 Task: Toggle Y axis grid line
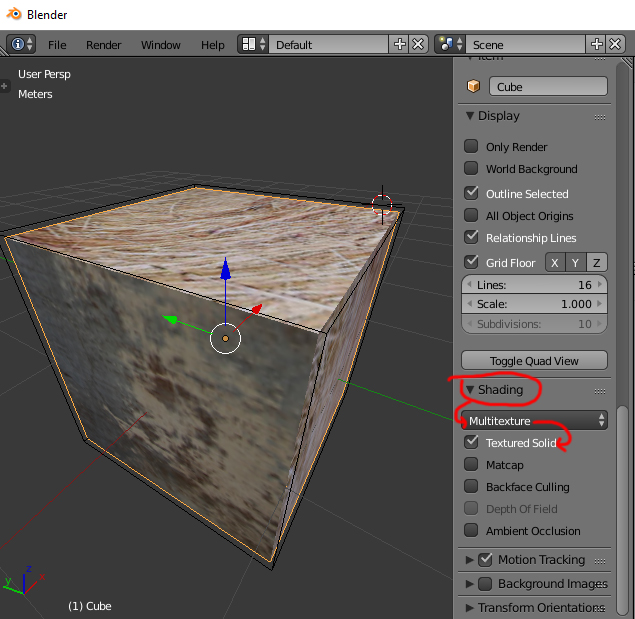(575, 263)
